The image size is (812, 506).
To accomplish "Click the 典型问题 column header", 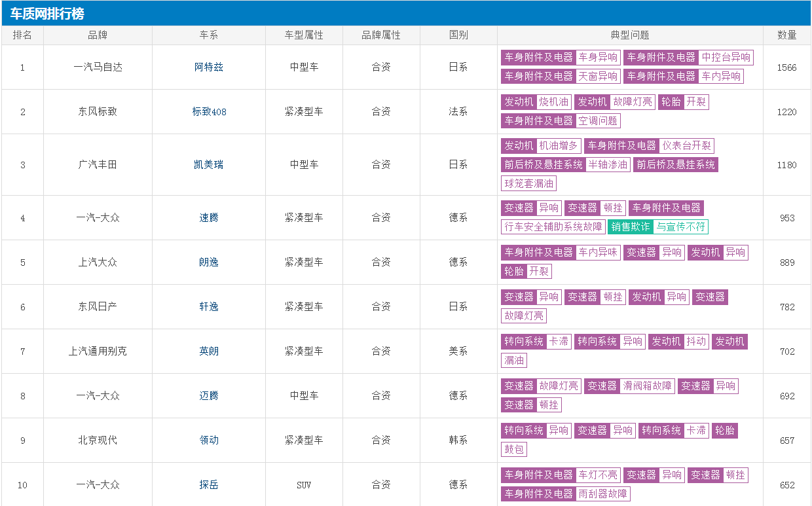I will [630, 35].
